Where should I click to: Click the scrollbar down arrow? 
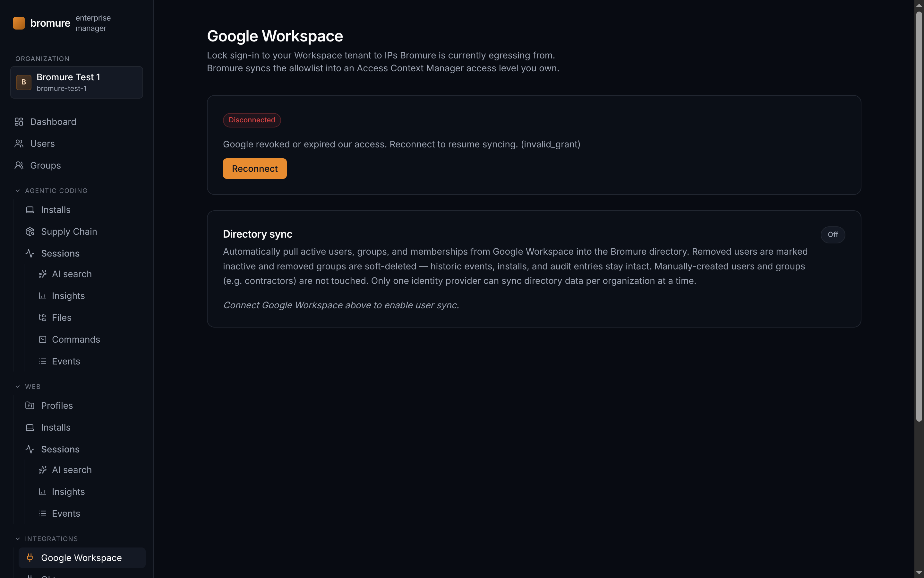[x=919, y=573]
